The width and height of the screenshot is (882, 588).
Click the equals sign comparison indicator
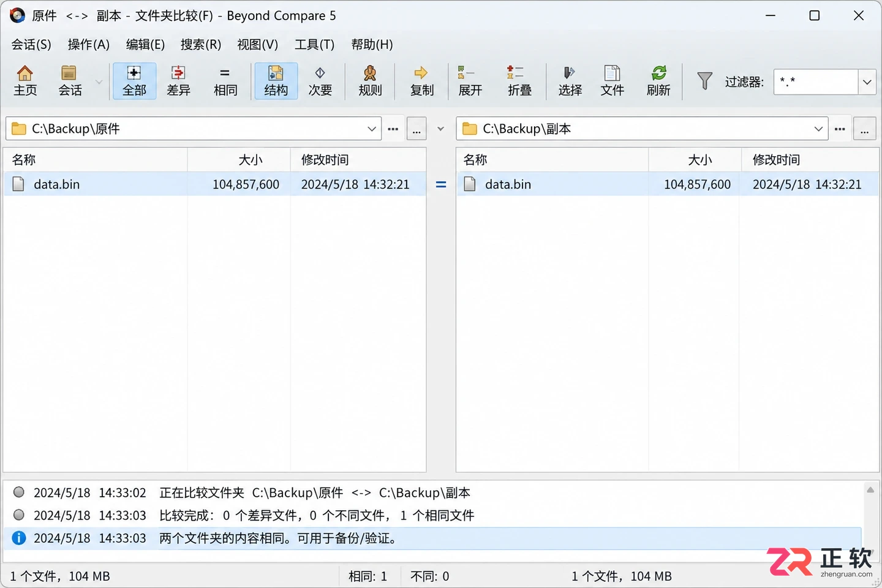[441, 184]
